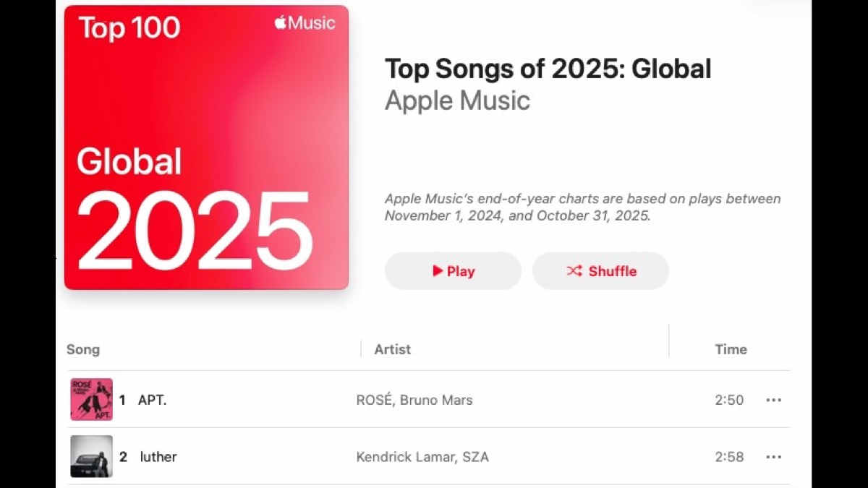This screenshot has height=488, width=868.
Task: Click the end-of-year charts description text
Action: coord(582,207)
